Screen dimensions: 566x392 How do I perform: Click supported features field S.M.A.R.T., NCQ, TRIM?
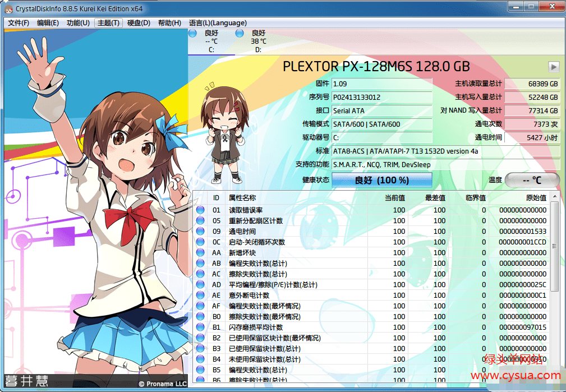pos(446,165)
